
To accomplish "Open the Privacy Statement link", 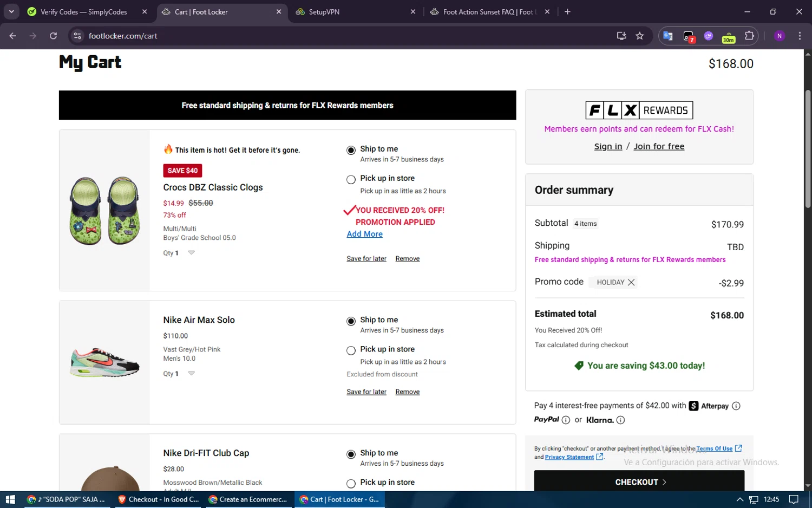I will point(569,457).
